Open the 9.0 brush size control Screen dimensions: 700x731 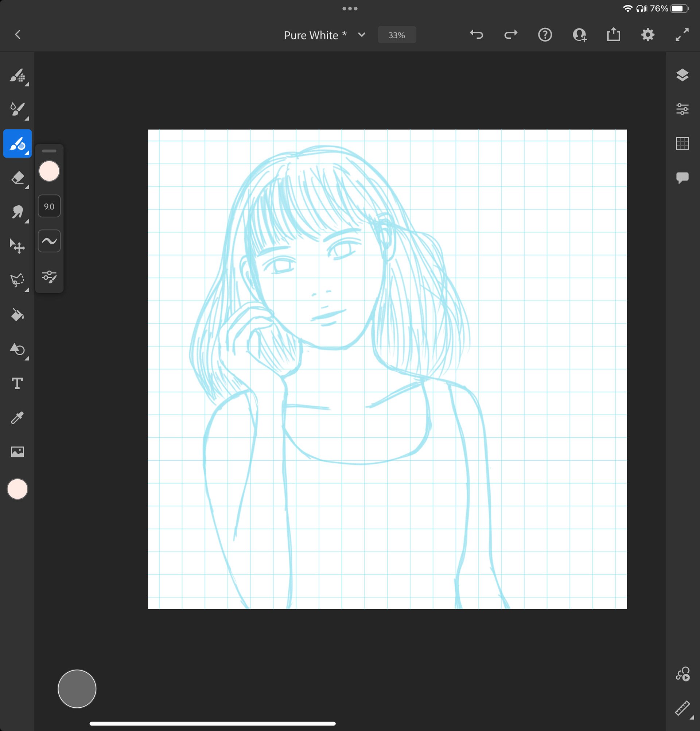49,206
